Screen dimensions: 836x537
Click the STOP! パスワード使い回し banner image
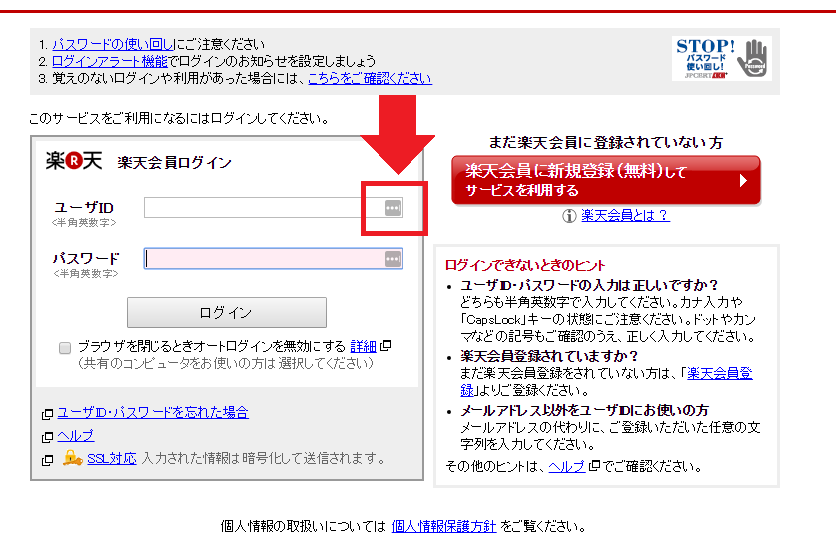[x=722, y=59]
